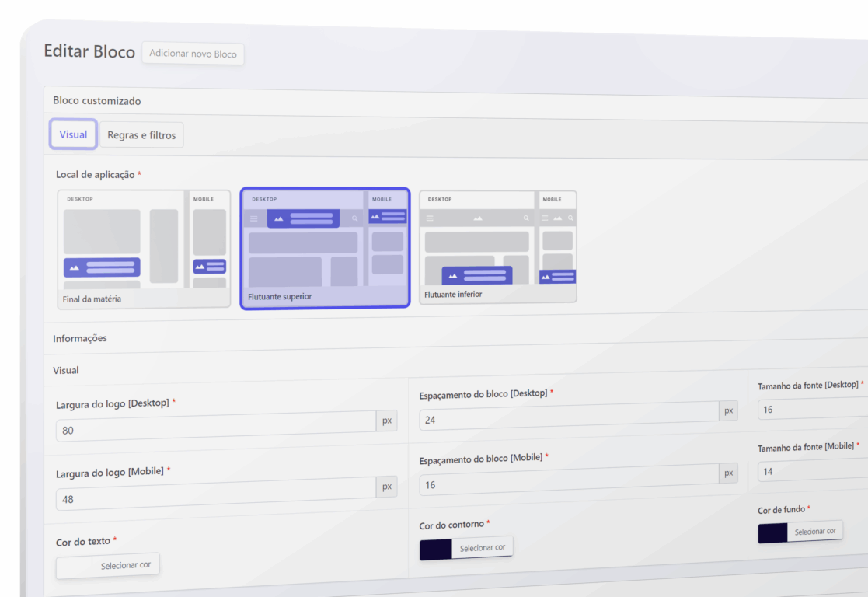Edit the Tamanho da fonte [Desktop] field
This screenshot has width=868, height=597.
813,409
